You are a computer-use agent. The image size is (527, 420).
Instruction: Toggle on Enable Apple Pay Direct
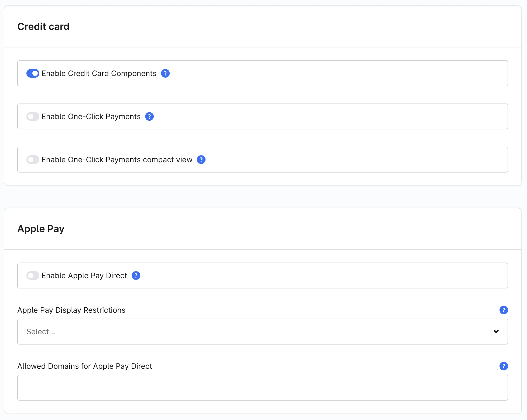coord(33,276)
